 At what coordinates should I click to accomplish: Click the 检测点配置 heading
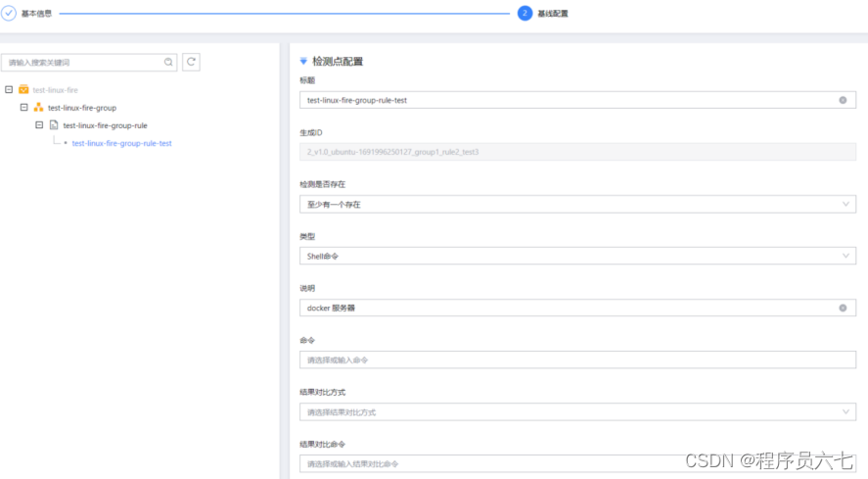point(338,61)
